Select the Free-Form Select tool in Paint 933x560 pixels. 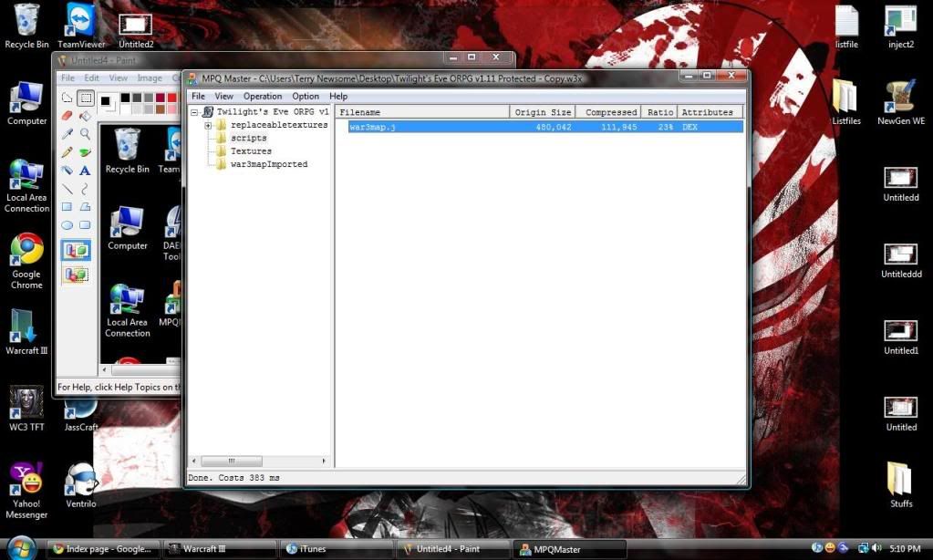(67, 98)
